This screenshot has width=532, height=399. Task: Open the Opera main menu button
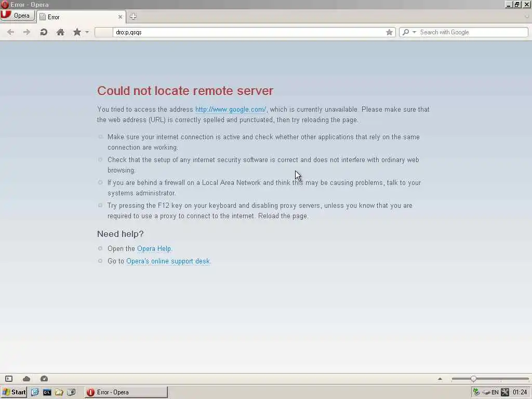point(17,16)
